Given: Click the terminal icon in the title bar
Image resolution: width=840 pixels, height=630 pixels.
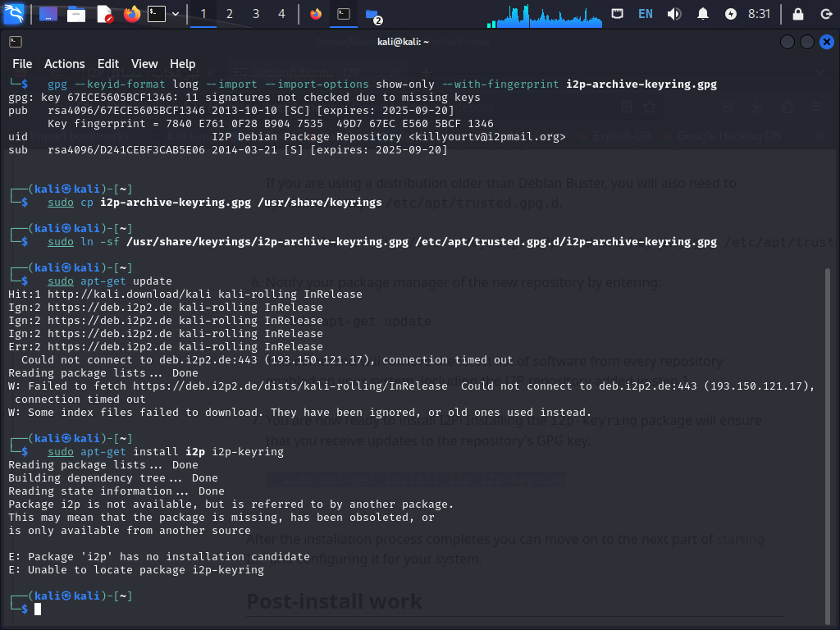Looking at the screenshot, I should [x=16, y=42].
